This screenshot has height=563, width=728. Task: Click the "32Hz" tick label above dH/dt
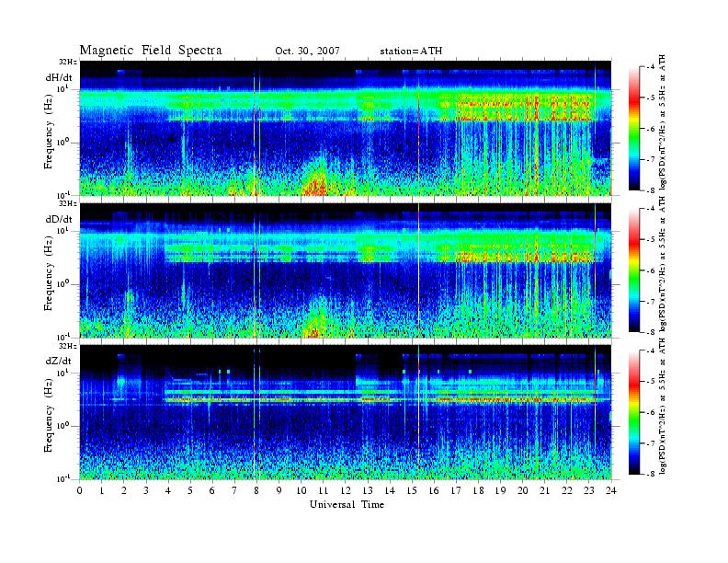(x=68, y=62)
